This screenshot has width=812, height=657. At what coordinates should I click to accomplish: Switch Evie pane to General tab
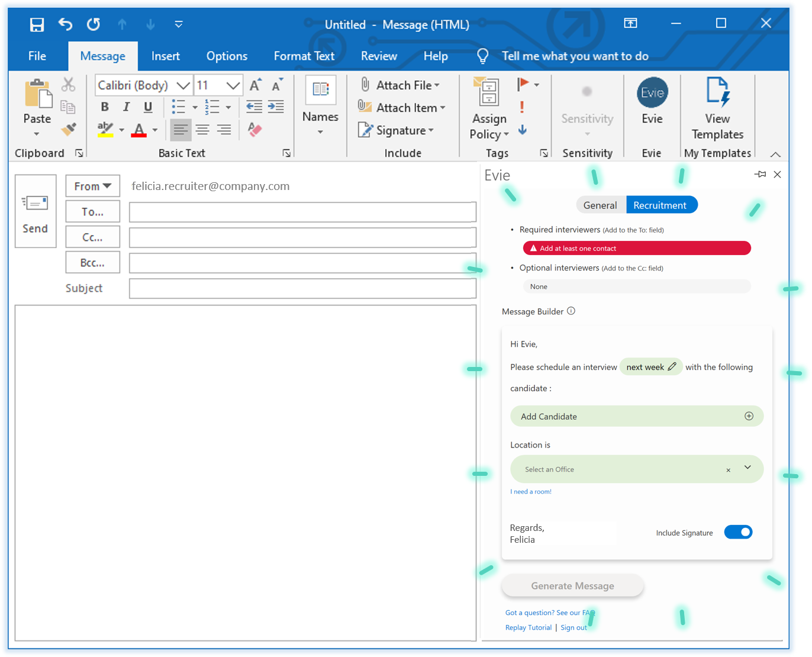coord(600,205)
